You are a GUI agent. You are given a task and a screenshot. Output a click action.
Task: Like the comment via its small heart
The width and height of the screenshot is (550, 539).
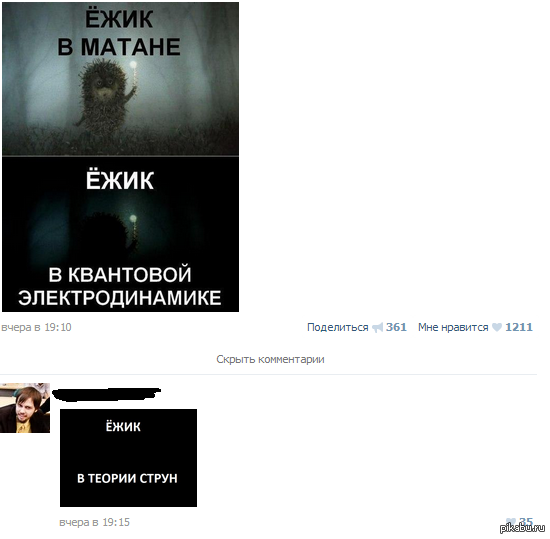click(511, 521)
